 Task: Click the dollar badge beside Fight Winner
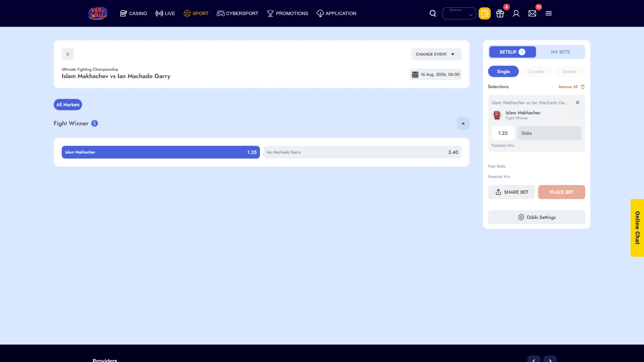pyautogui.click(x=95, y=123)
